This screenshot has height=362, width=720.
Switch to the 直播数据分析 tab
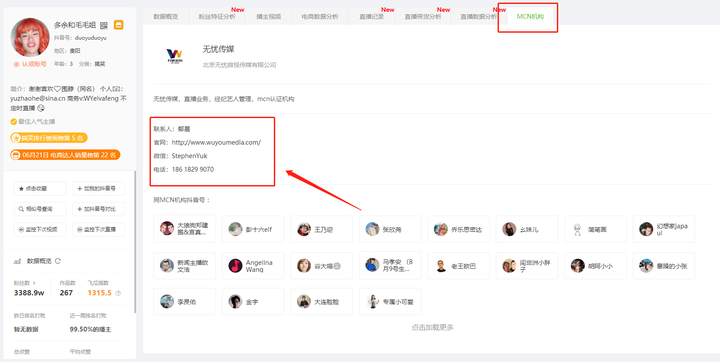[x=479, y=17]
